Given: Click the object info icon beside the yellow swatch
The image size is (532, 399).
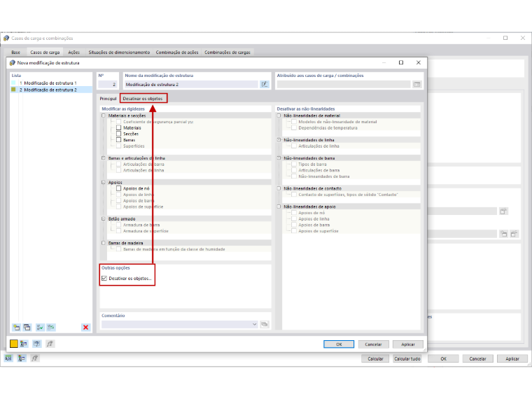Looking at the screenshot, I should click(x=24, y=344).
